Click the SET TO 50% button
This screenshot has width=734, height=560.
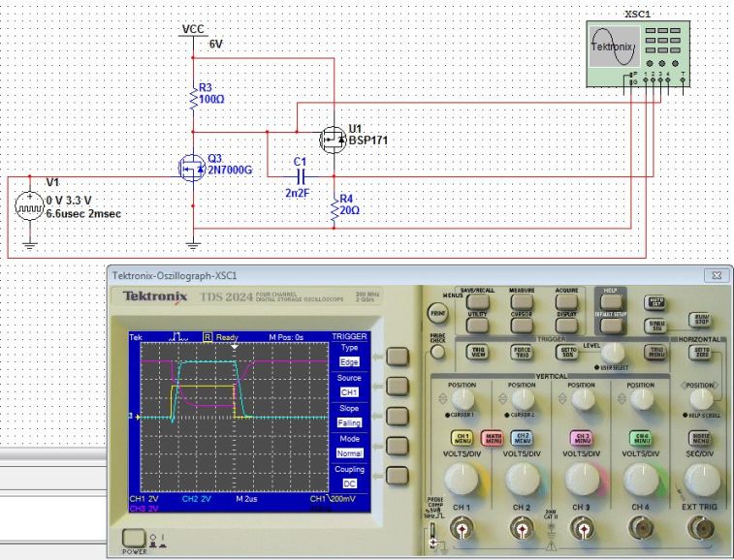tap(566, 352)
